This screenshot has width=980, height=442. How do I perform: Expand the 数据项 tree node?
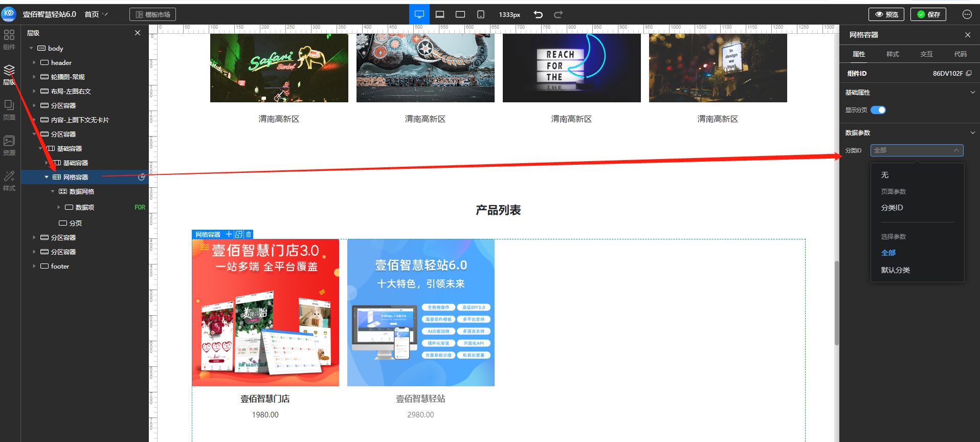59,207
